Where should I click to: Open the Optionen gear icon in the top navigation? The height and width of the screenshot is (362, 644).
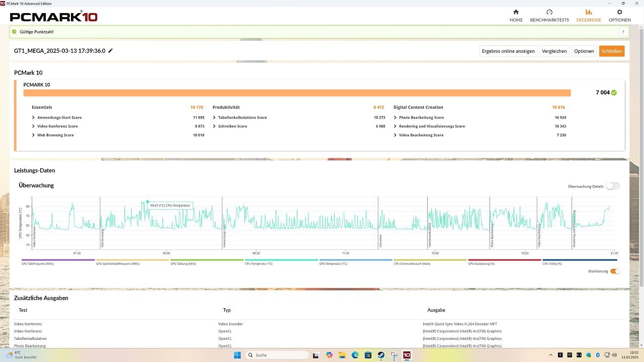click(619, 12)
